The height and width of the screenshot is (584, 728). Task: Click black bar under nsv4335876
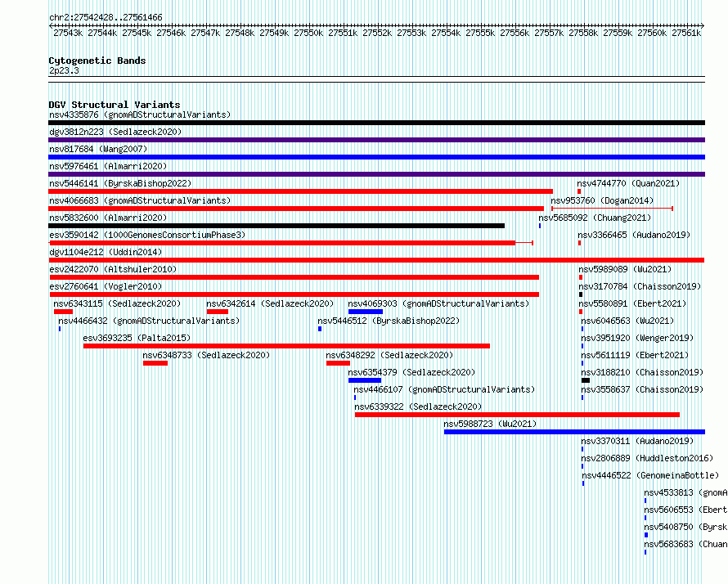[376, 123]
